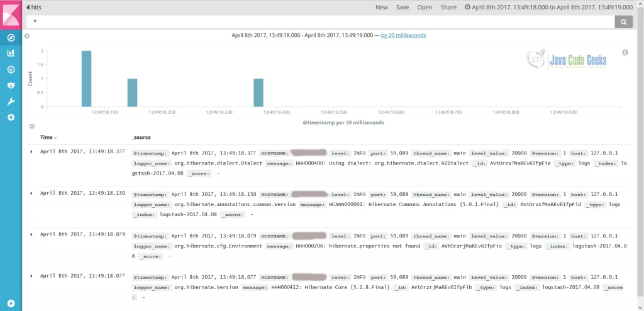Click the clock time range picker
Screen dimensions: 644x311
(x=548, y=8)
